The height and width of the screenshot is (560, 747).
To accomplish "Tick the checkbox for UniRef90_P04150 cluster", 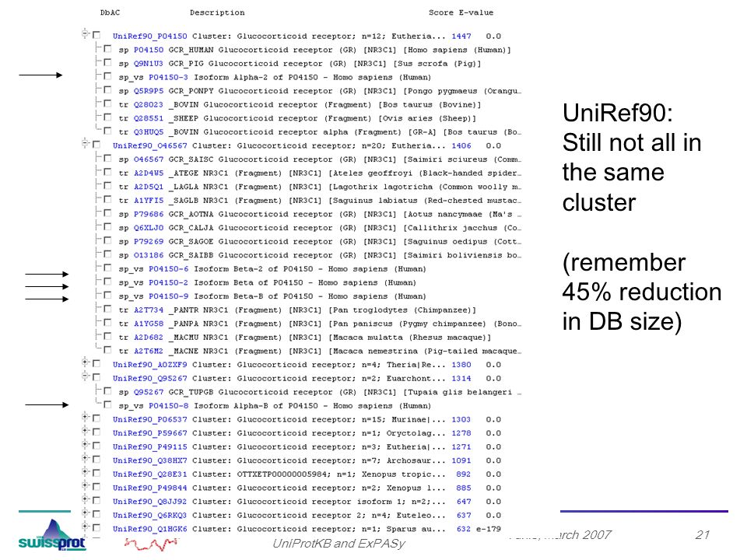I will point(96,35).
